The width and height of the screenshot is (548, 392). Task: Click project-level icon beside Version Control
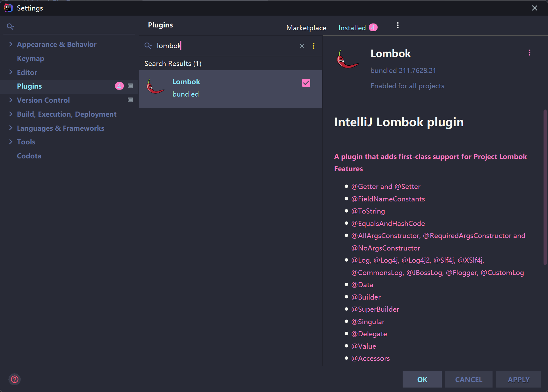point(130,100)
